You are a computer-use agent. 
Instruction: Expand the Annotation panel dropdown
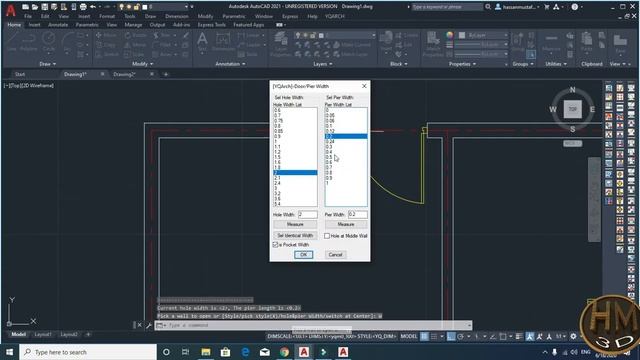coord(230,64)
